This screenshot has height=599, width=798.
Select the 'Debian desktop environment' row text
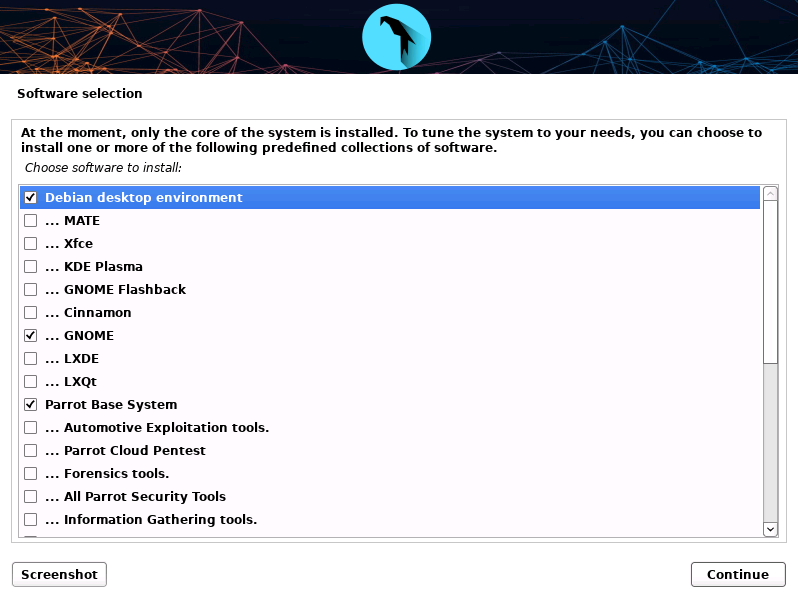(144, 197)
